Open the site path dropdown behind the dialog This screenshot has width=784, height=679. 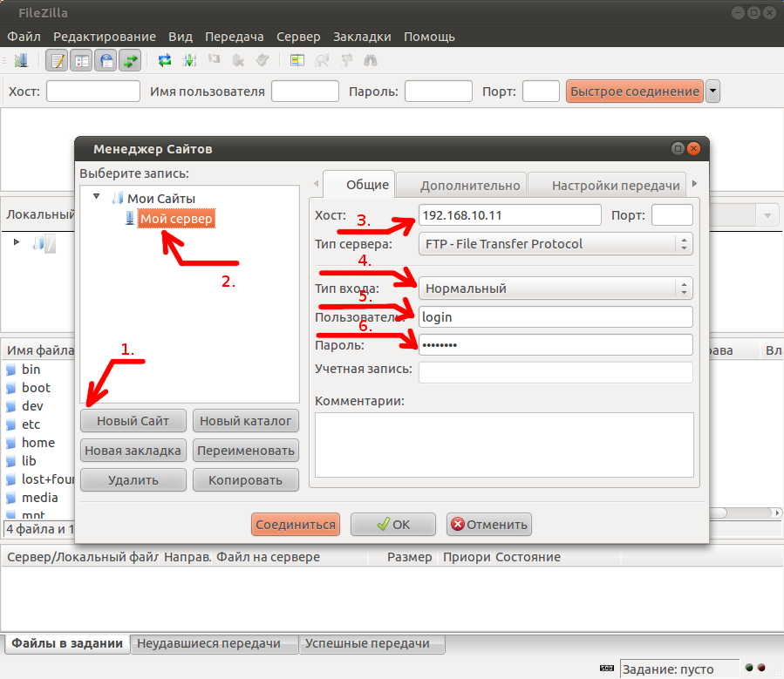pyautogui.click(x=767, y=216)
